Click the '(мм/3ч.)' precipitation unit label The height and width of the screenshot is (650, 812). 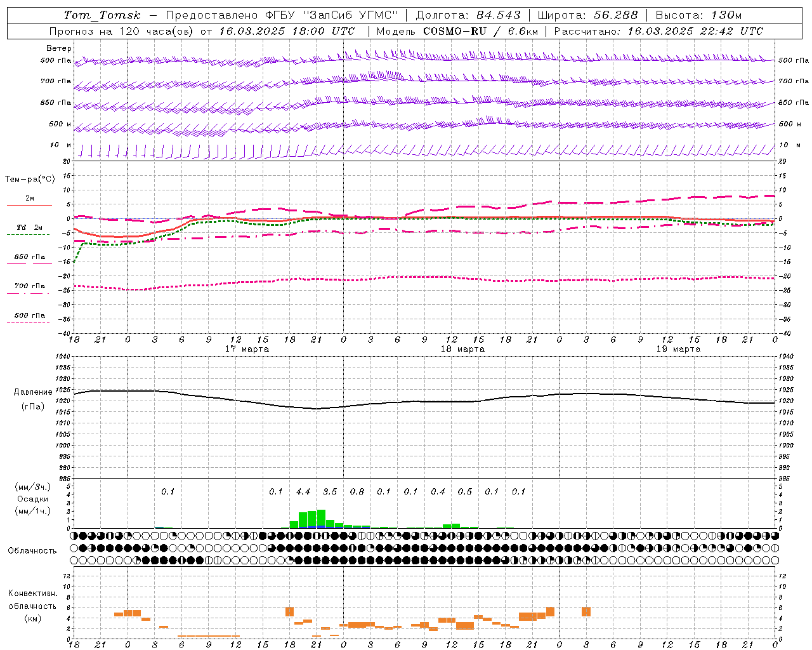pos(33,487)
